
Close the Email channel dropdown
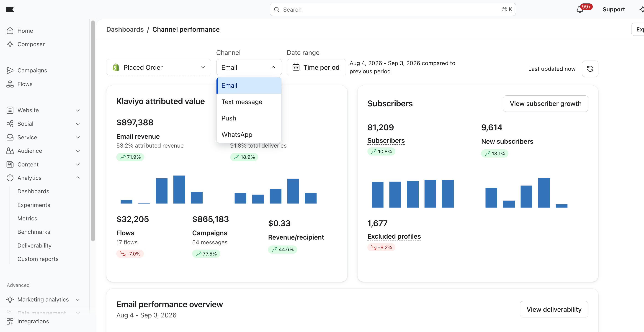tap(249, 67)
